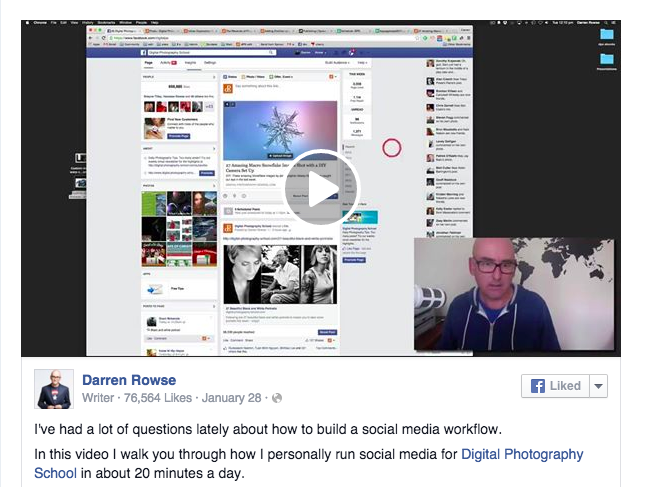Screen dimensions: 649x487
Task: Click the public globe privacy icon
Action: (277, 398)
